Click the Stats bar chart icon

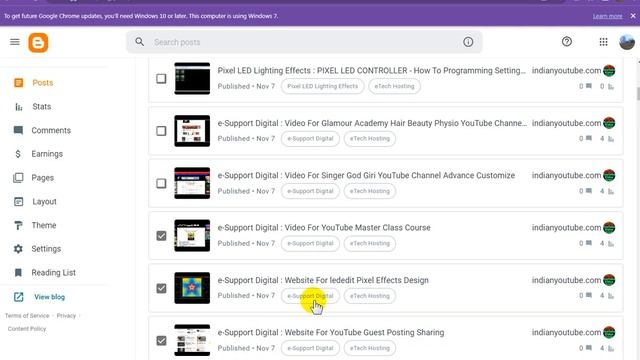(18, 107)
